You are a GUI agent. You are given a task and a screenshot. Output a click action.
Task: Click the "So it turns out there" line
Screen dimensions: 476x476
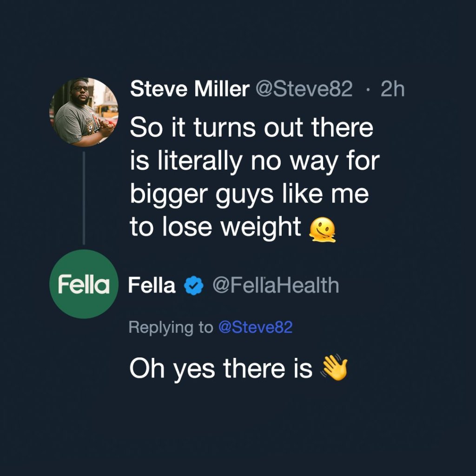(x=251, y=127)
